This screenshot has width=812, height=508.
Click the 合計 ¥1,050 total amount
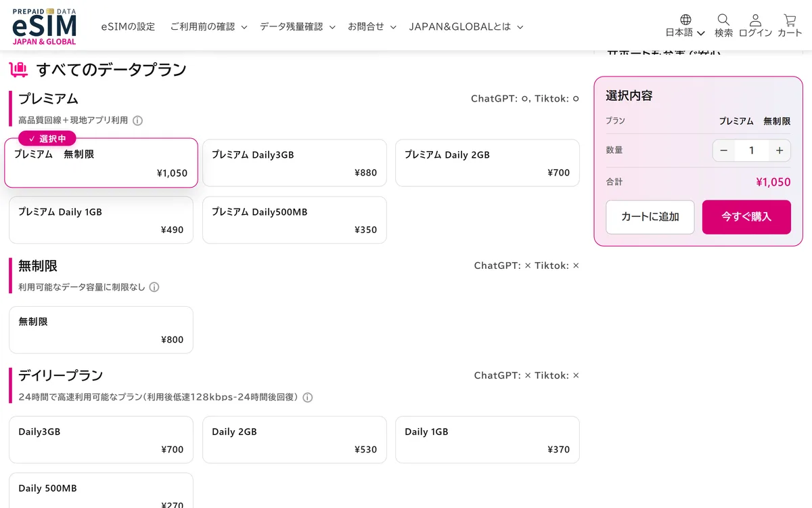[x=773, y=182]
